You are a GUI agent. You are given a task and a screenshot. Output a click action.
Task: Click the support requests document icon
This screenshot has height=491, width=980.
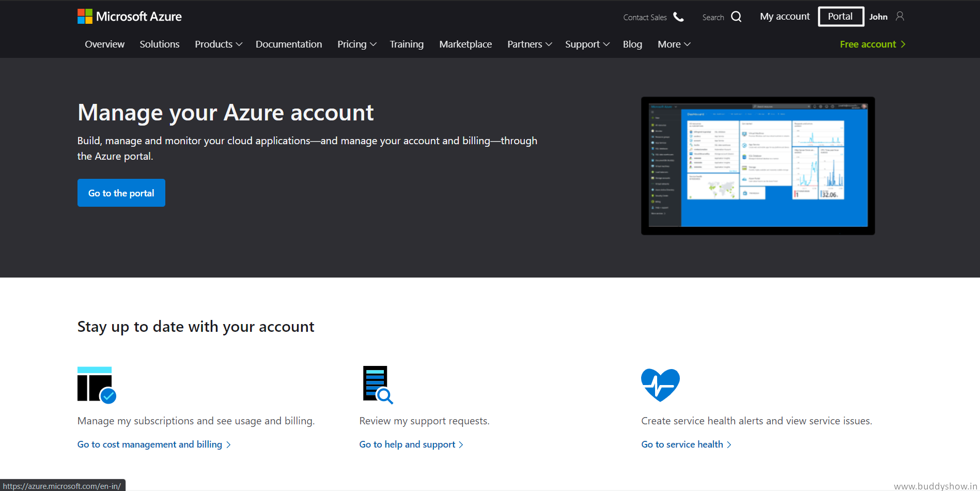coord(378,385)
